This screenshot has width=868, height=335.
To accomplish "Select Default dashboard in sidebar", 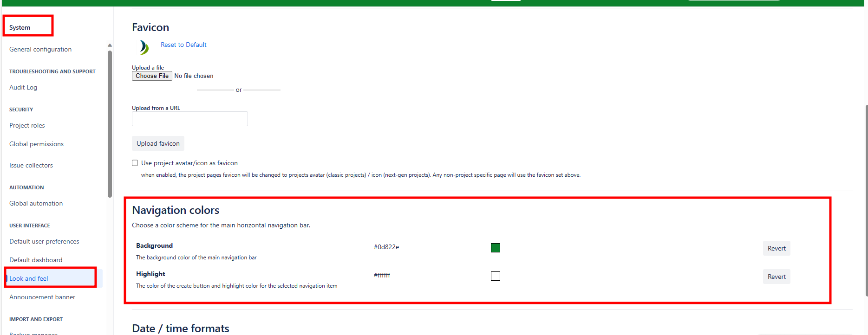I will 36,260.
